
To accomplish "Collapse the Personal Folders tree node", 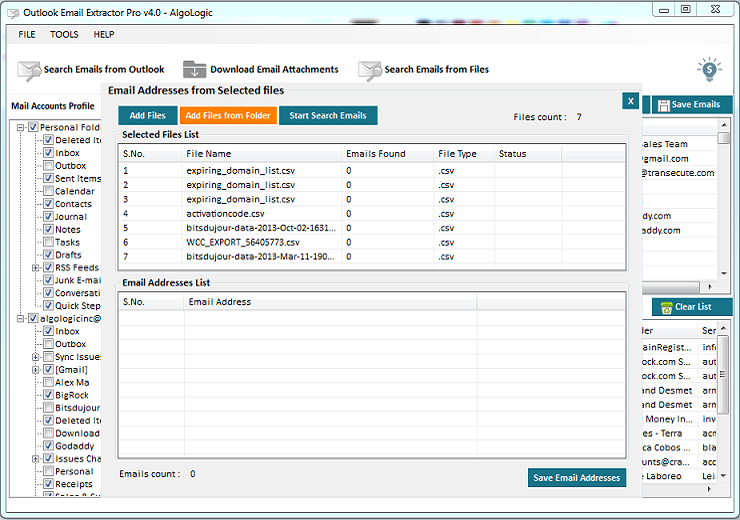I will [21, 127].
